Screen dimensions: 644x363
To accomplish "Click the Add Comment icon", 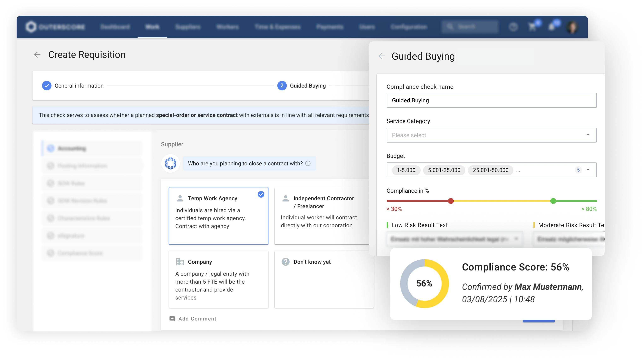I will coord(172,319).
